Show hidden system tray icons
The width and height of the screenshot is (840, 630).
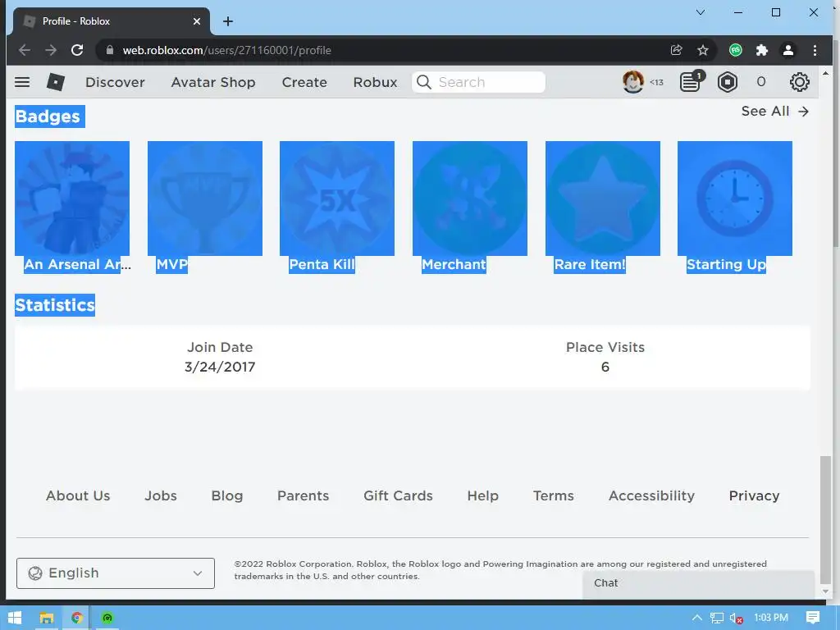[697, 618]
